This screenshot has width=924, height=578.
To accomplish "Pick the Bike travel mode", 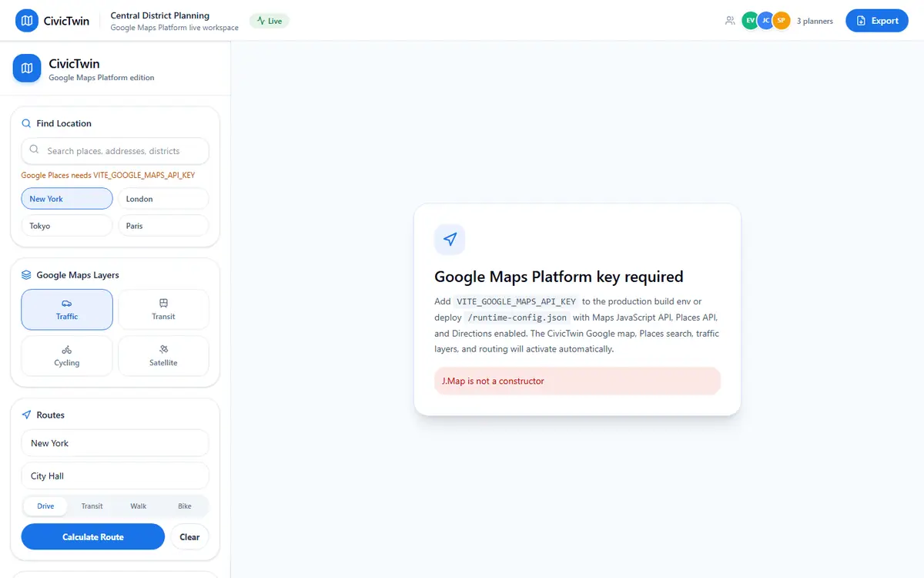I will click(185, 506).
